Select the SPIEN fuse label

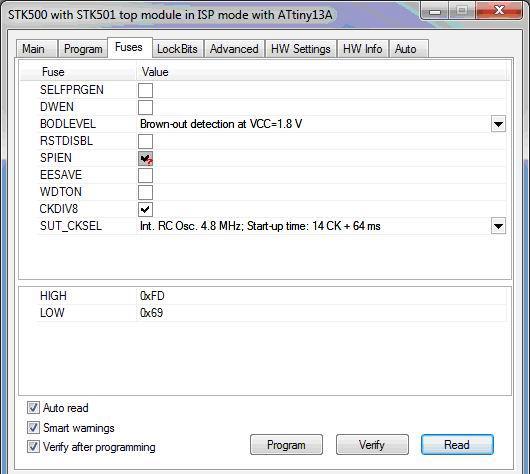pos(56,158)
